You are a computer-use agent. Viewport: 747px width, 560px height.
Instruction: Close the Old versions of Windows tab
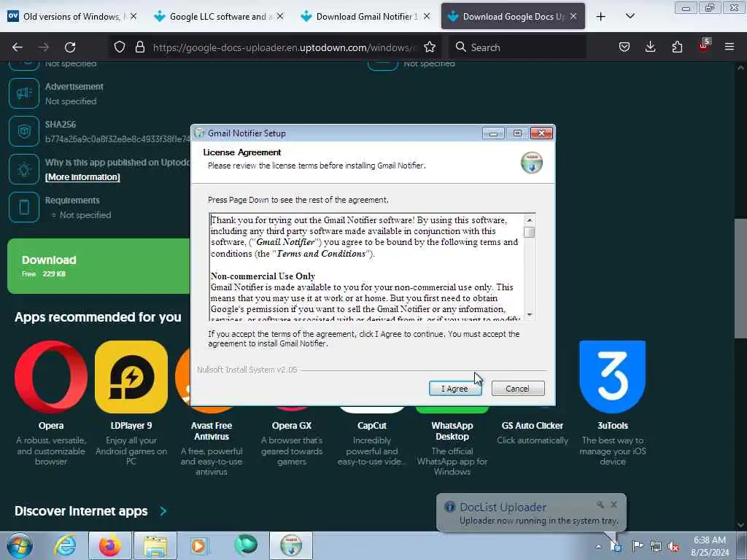133,16
